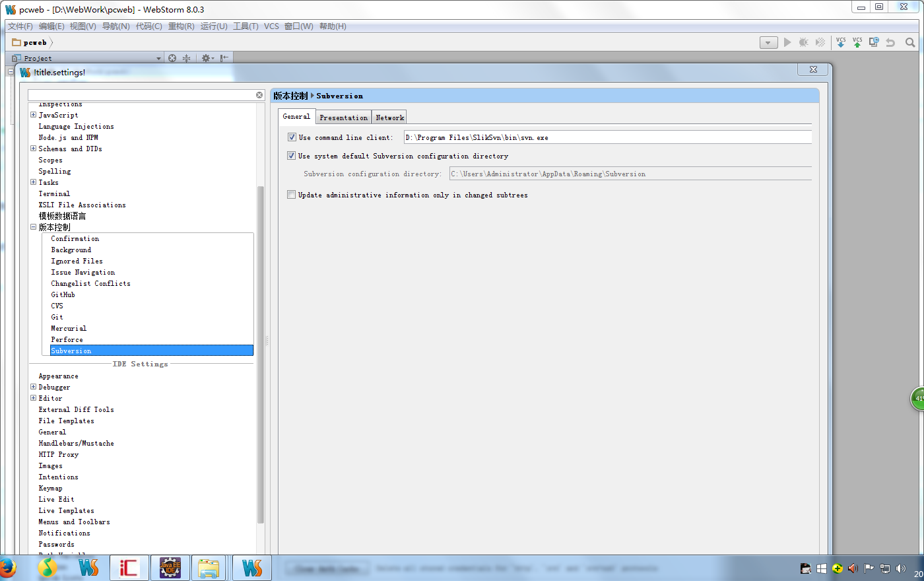The width and height of the screenshot is (924, 581).
Task: Open the run configuration dropdown in toolbar
Action: 768,43
